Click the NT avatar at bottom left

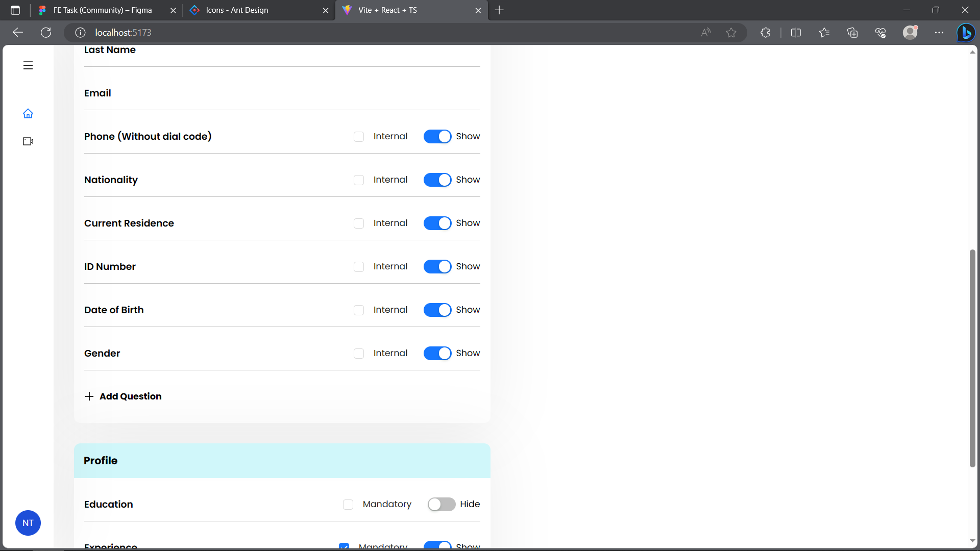(x=28, y=523)
